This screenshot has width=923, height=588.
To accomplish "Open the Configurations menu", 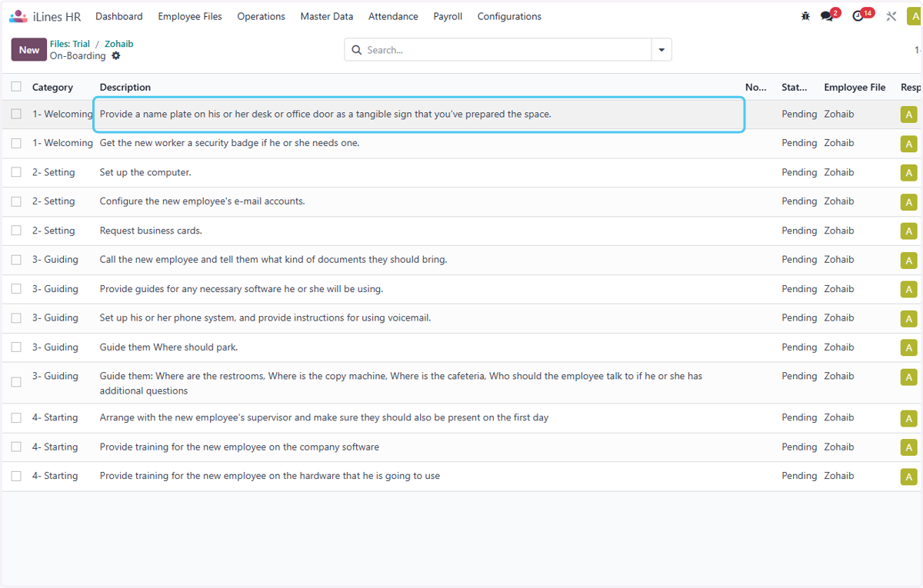I will [x=509, y=16].
